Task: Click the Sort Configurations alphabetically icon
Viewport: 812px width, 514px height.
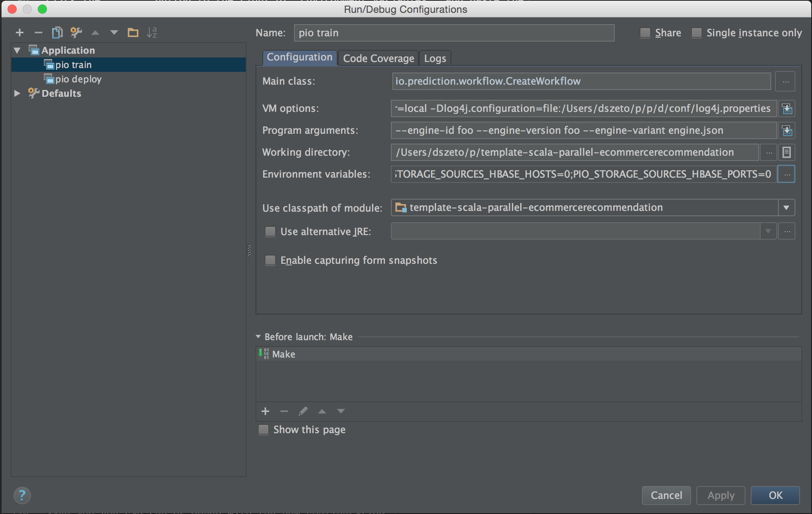Action: click(x=152, y=33)
